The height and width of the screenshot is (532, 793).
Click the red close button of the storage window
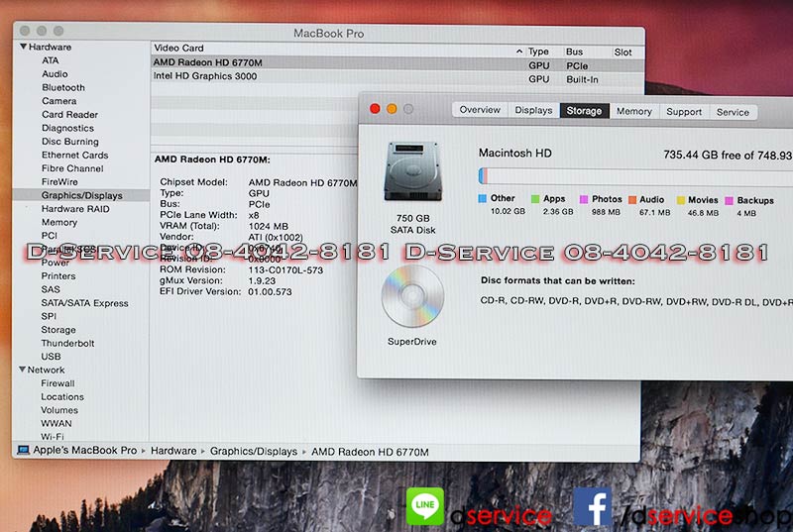[x=375, y=109]
